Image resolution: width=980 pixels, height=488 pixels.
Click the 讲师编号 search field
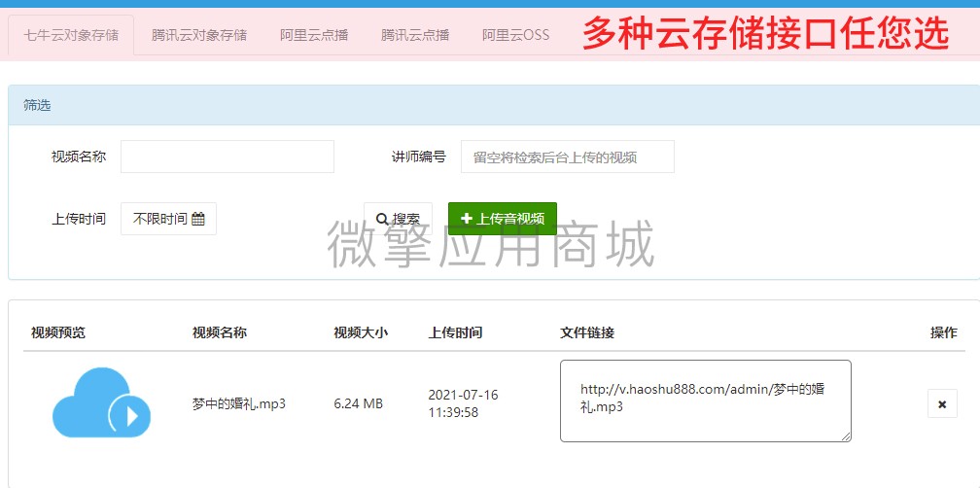(567, 157)
